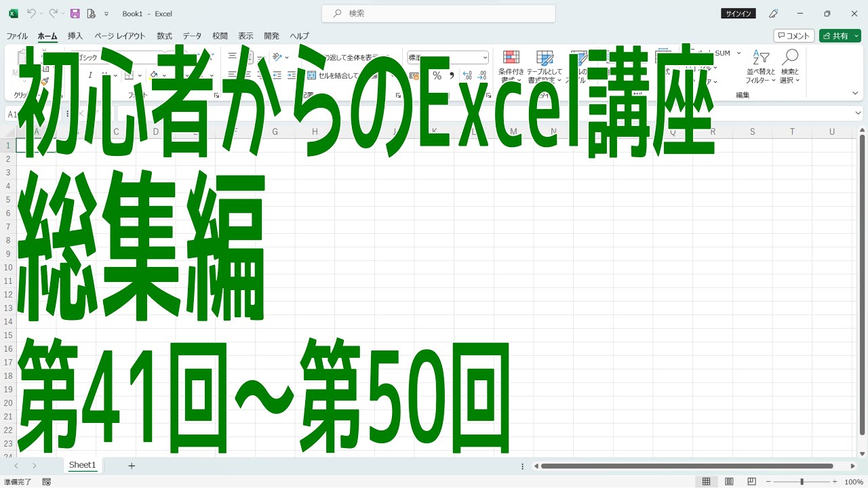Collapse the ribbon with the chevron
This screenshot has height=488, width=868.
point(856,94)
